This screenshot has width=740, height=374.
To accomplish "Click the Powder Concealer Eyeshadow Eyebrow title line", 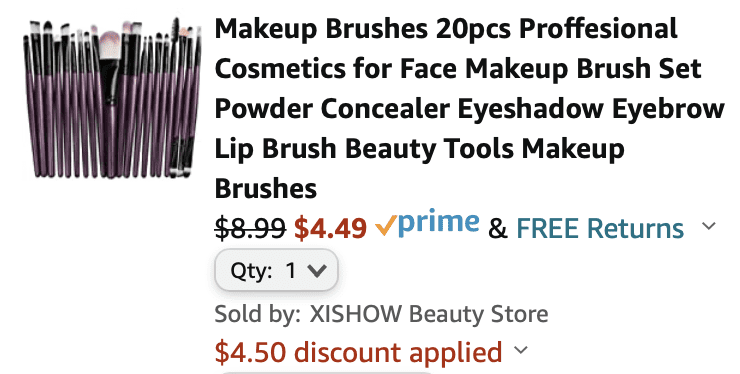I will [469, 109].
